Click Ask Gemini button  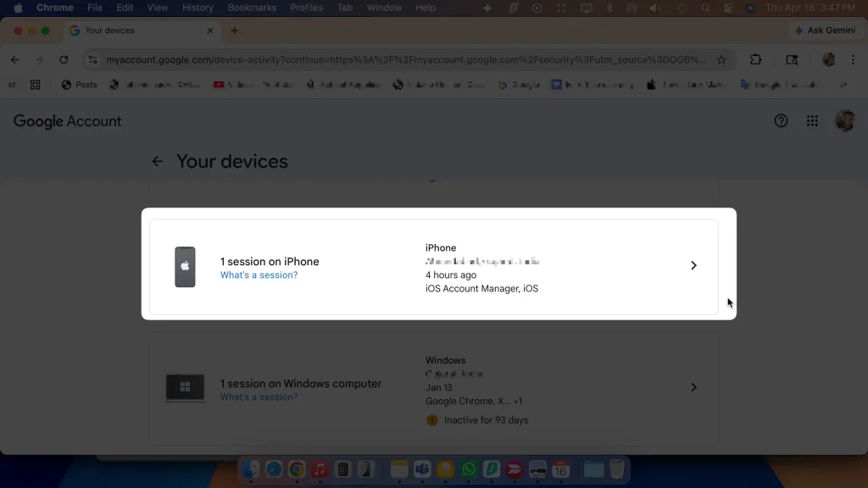pyautogui.click(x=824, y=30)
